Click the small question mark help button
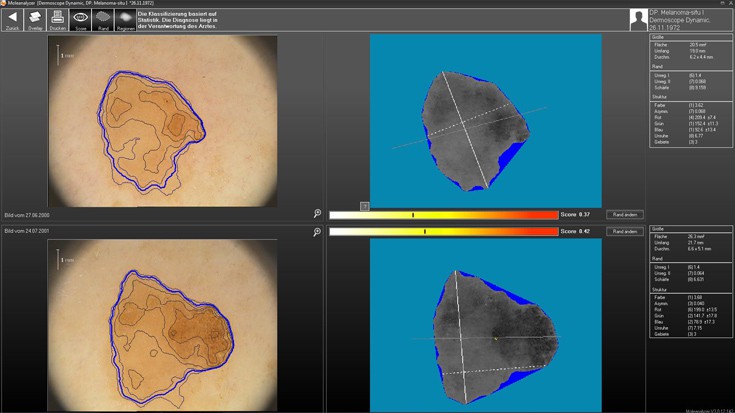 click(364, 204)
